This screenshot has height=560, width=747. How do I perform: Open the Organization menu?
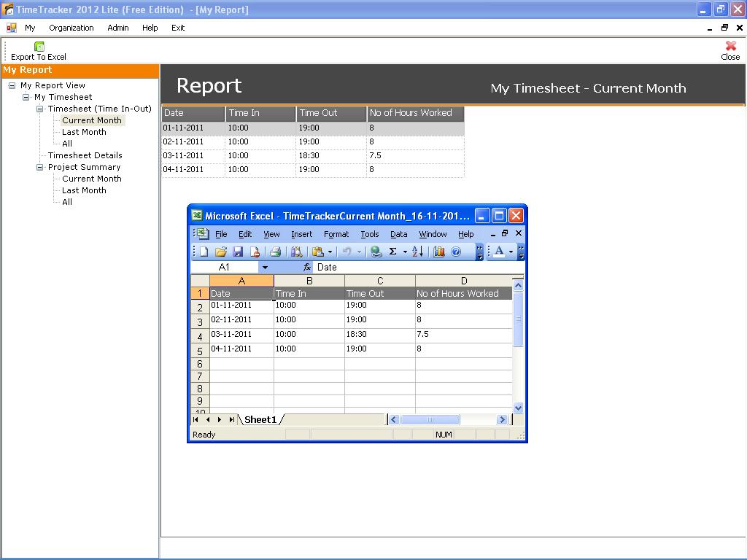pos(71,28)
